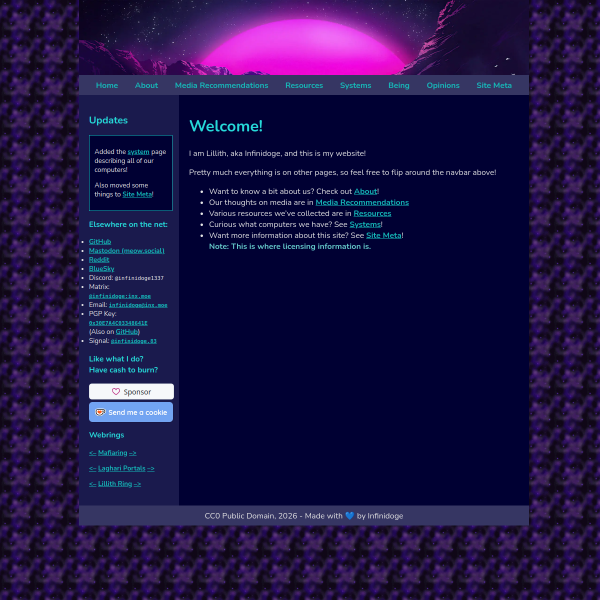
Task: Go to the previous Lillith Ring arrow
Action: pos(92,484)
